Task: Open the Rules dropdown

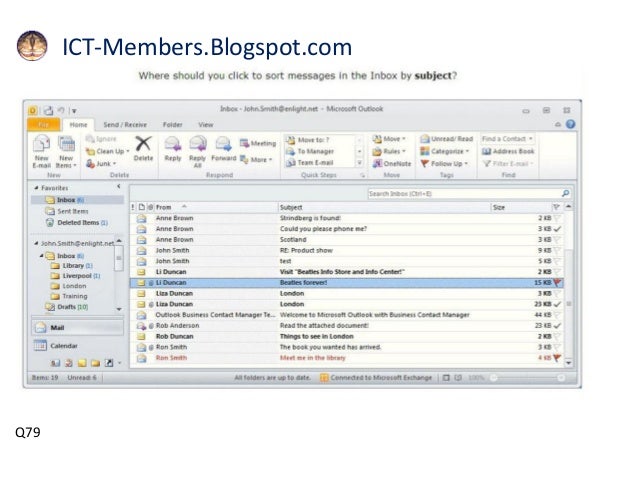Action: [389, 151]
